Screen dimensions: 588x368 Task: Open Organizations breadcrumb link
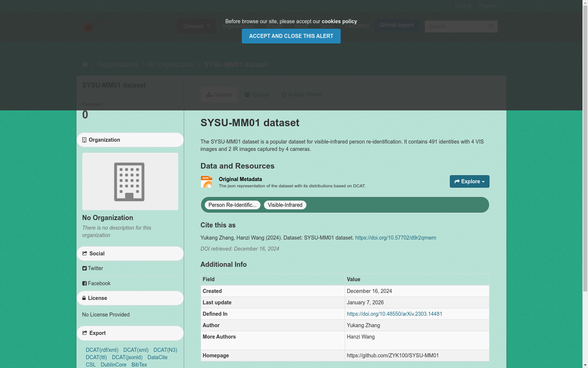pos(118,65)
